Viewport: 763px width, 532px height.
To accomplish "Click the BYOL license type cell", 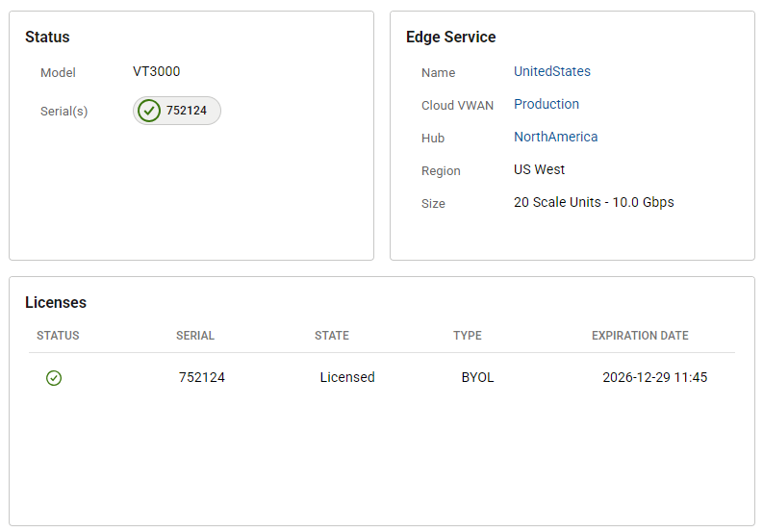I will pos(477,377).
